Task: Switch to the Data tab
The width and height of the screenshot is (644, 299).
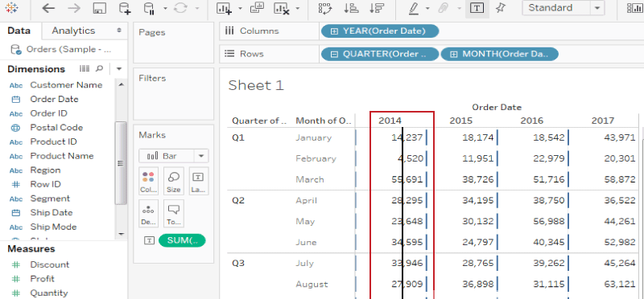Action: [19, 31]
